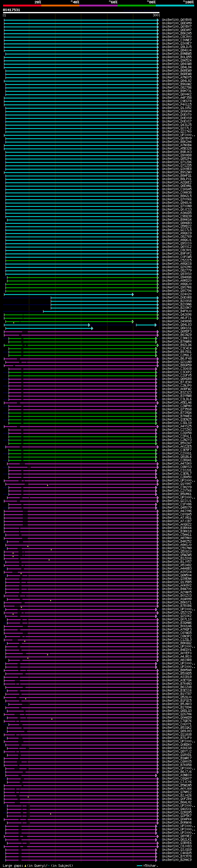The width and height of the screenshot is (197, 868).
Task: Click the short cyan segment for UniRef100_Q84L83
Action: pos(146,325)
